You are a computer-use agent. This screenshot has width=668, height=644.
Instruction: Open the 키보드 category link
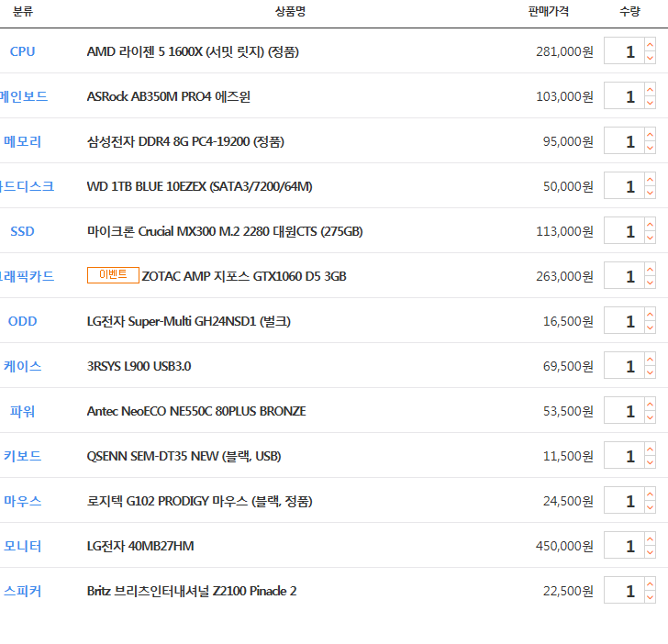23,456
